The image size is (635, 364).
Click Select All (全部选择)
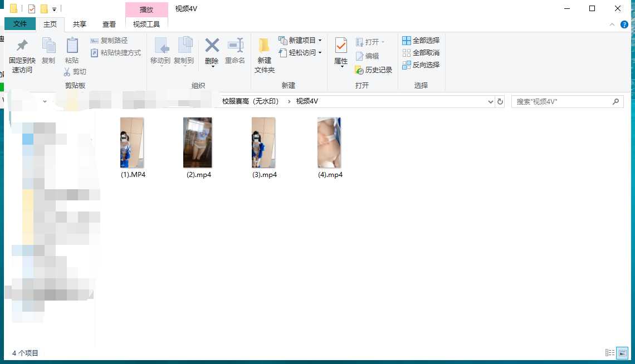(x=421, y=41)
